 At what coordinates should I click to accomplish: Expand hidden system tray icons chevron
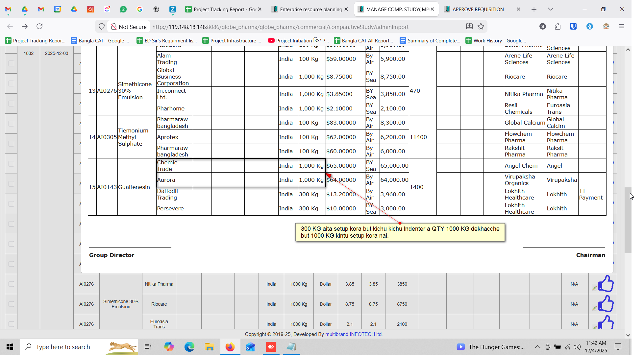click(537, 347)
